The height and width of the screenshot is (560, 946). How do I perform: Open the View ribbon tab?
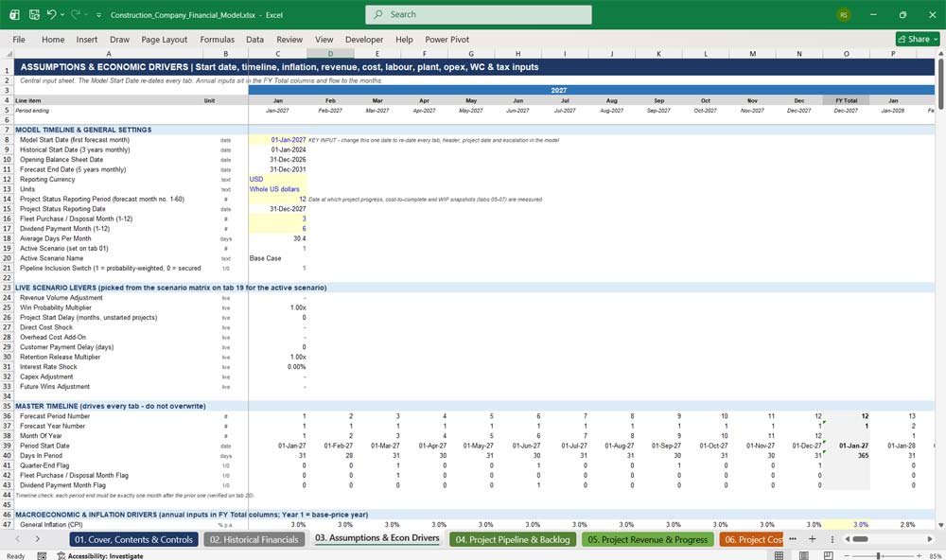[324, 39]
